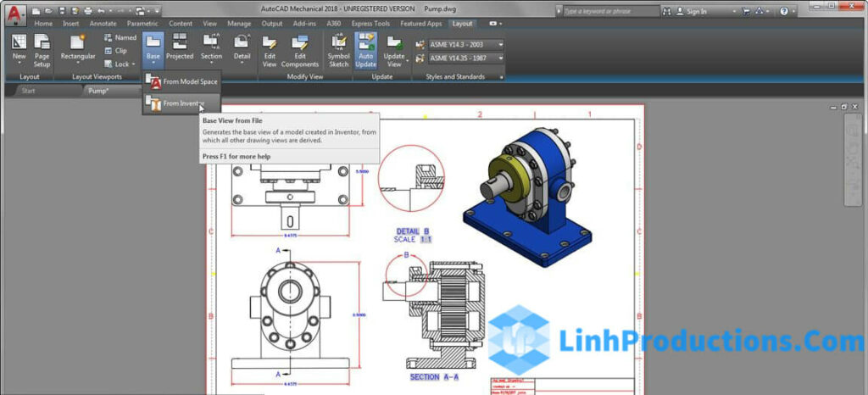Open the Insert ribbon tab
868x395 pixels.
pos(71,24)
